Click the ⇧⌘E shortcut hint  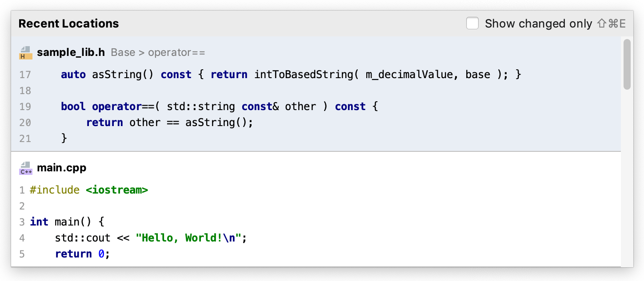(x=612, y=24)
